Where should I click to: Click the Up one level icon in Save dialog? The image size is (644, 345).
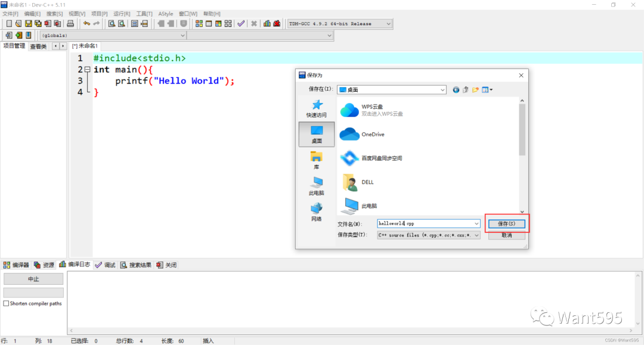point(465,90)
